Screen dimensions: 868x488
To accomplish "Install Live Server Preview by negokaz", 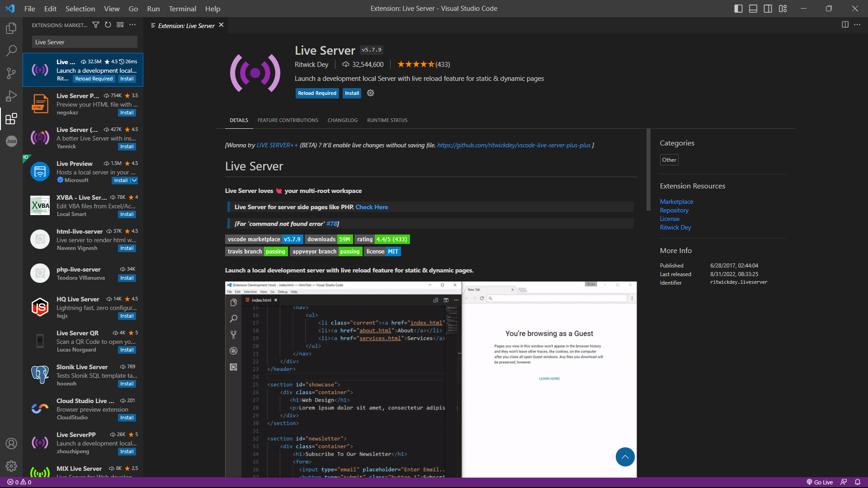I will coord(127,113).
